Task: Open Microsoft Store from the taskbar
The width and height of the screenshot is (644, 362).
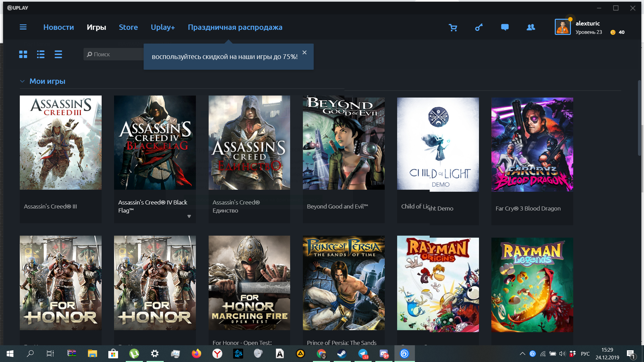Action: click(x=113, y=354)
